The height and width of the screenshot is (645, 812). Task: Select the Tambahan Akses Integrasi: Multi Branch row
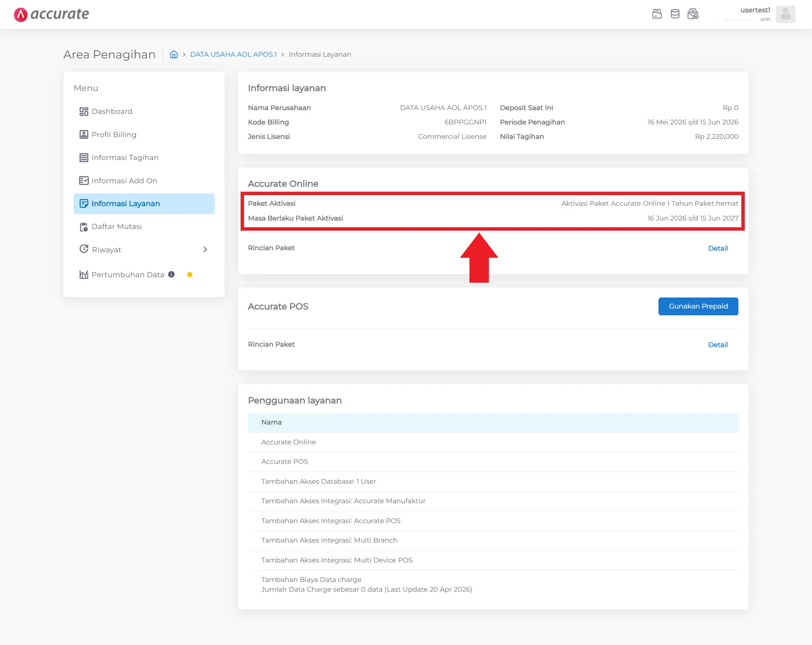pyautogui.click(x=493, y=540)
